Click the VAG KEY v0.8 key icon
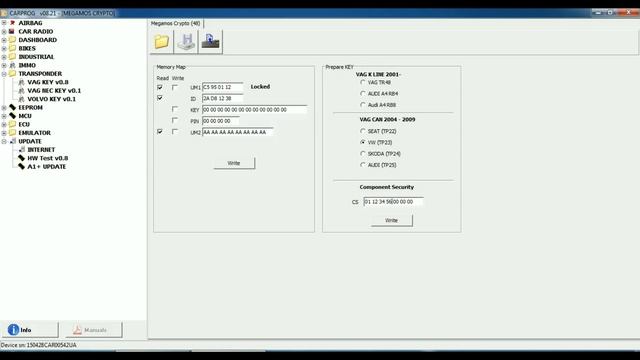640x360 pixels. click(22, 82)
